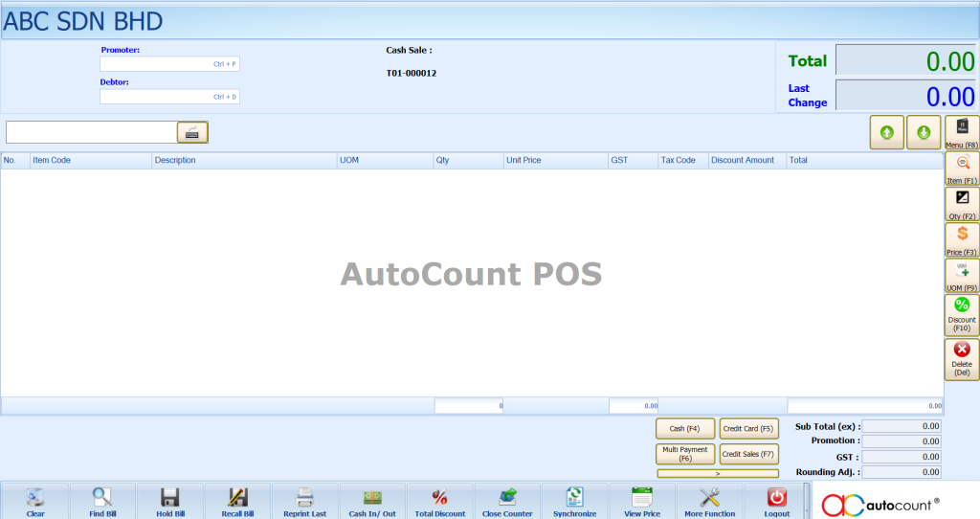Screen dimensions: 980x519
Task: Open on-screen keyboard beside item entry box
Action: [192, 132]
